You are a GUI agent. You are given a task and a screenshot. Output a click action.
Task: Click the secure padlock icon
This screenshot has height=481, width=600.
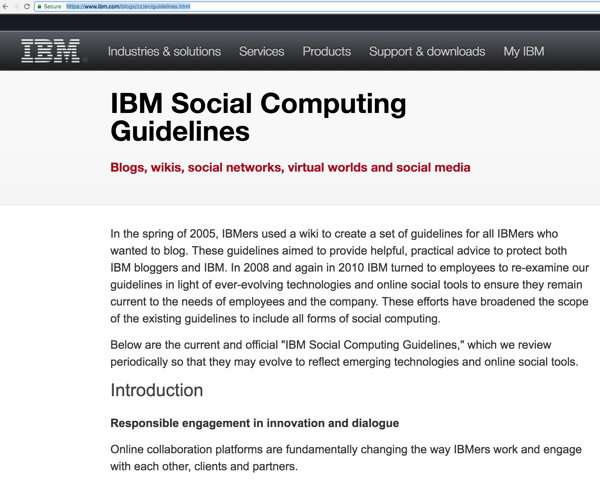click(x=39, y=7)
